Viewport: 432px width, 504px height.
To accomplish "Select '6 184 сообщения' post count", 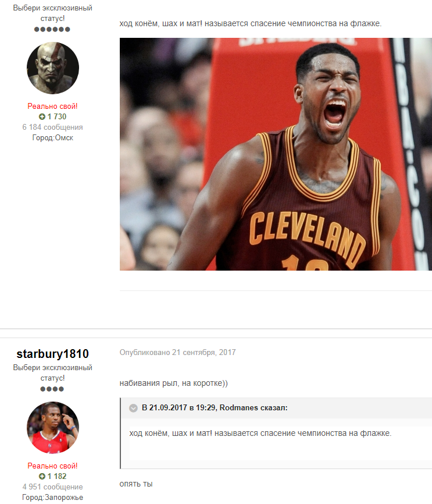I will point(53,127).
